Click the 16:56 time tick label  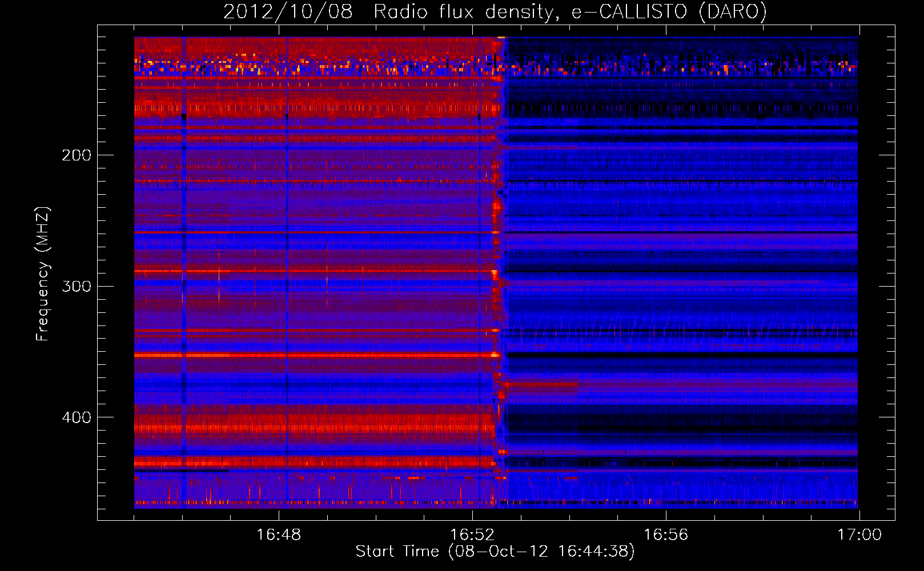click(x=666, y=535)
